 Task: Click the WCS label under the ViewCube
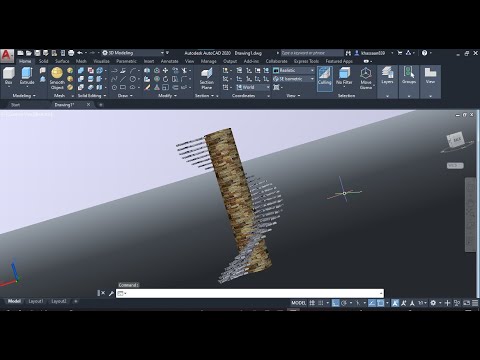point(455,165)
